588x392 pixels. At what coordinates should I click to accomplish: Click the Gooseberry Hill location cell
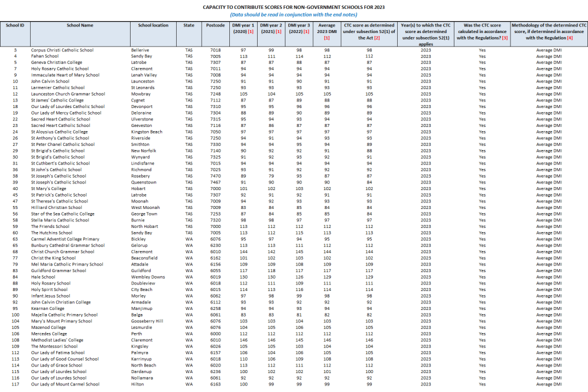[x=147, y=321]
